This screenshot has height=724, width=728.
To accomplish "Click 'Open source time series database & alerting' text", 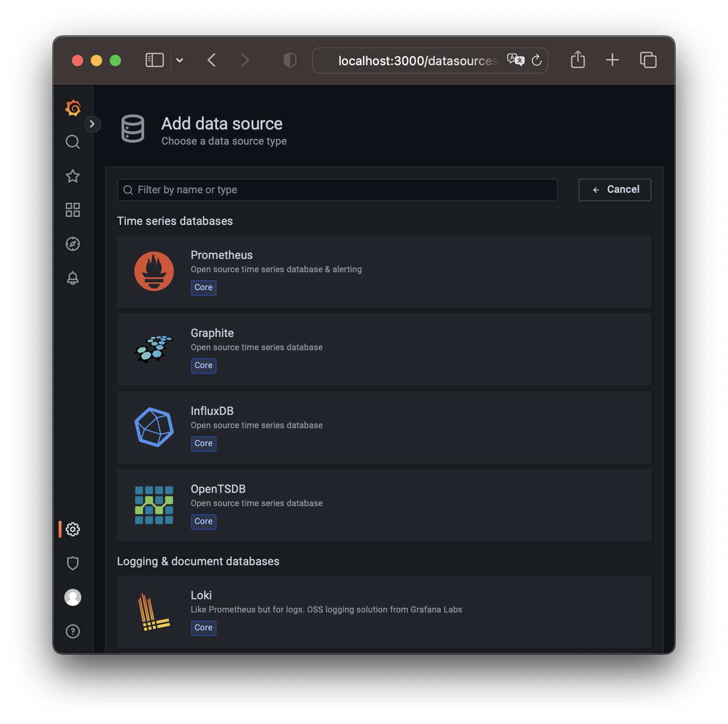I will (x=277, y=269).
